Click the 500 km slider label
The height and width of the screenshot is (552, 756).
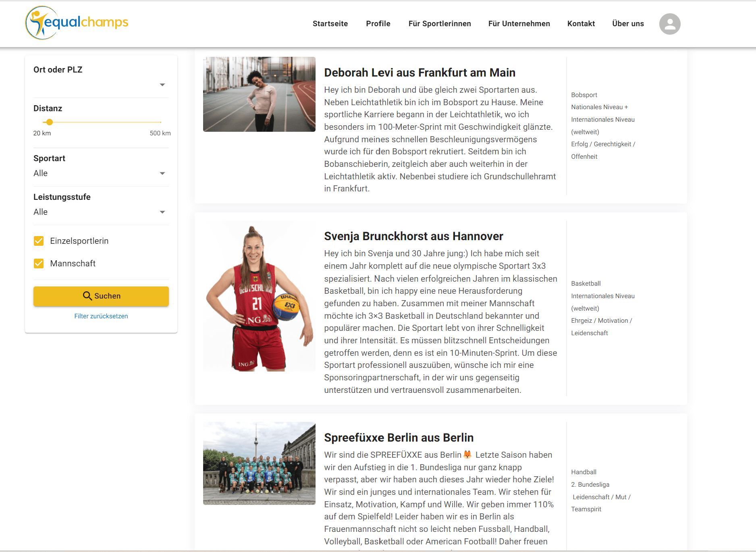click(160, 133)
